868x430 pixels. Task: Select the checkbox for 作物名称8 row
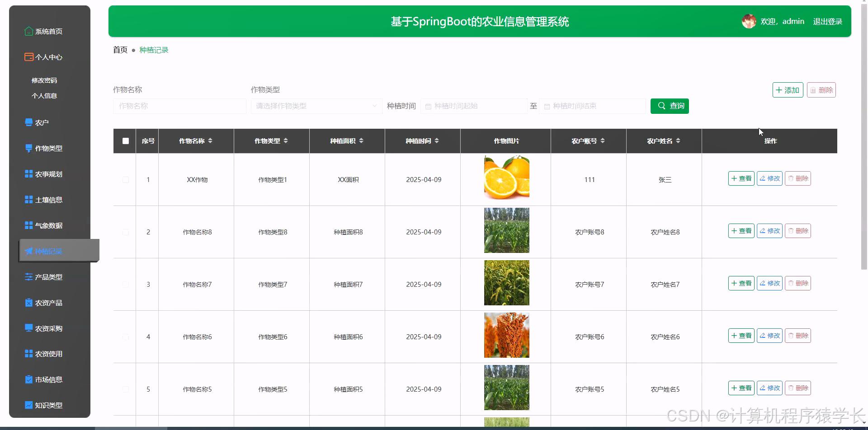click(x=125, y=232)
